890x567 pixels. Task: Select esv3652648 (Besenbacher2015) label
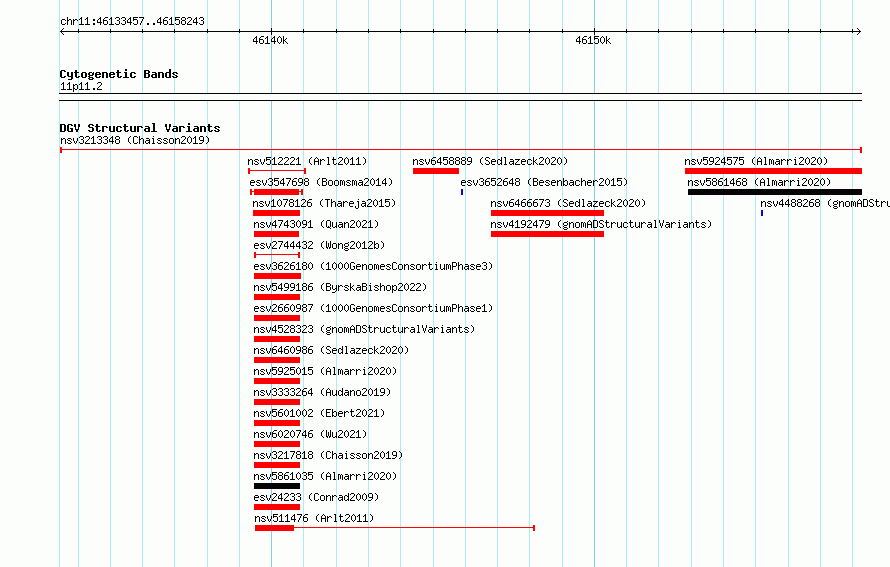[544, 182]
